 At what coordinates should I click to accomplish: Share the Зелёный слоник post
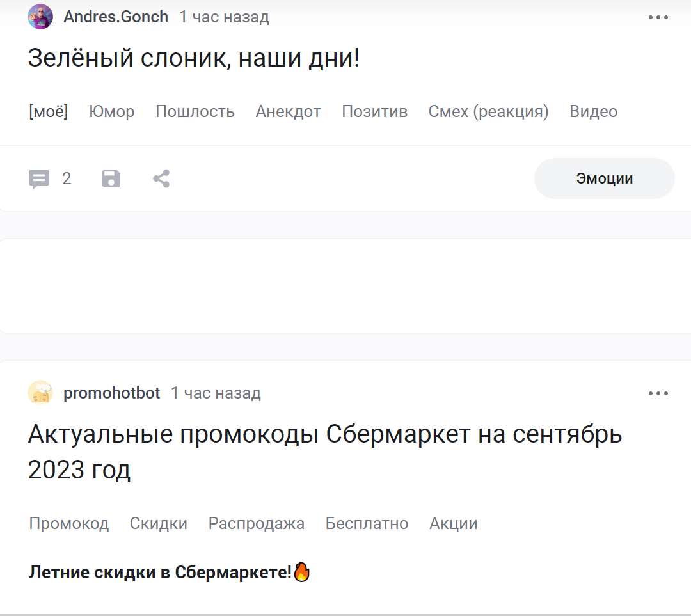pyautogui.click(x=161, y=178)
